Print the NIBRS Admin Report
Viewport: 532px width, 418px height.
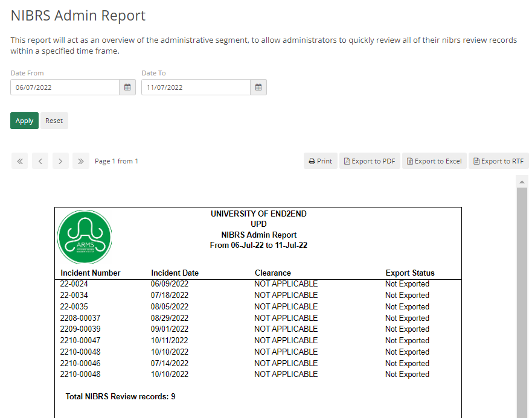[x=320, y=160]
